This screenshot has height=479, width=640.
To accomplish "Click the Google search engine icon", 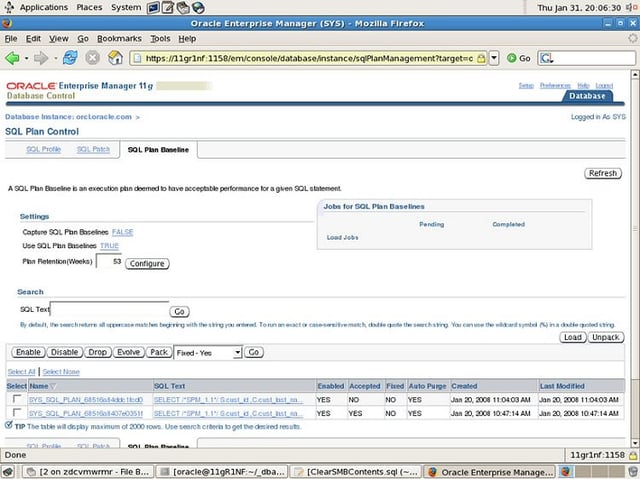I will 546,58.
